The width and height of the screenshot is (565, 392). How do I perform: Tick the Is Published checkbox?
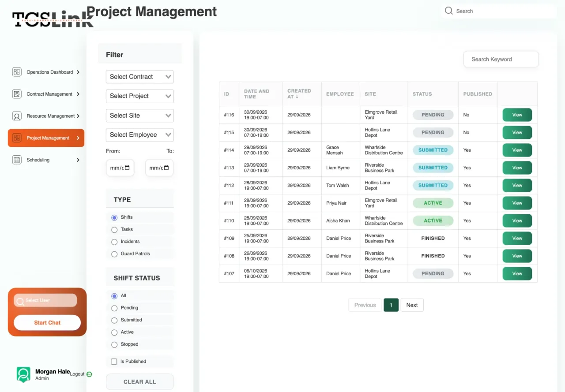[x=114, y=362]
